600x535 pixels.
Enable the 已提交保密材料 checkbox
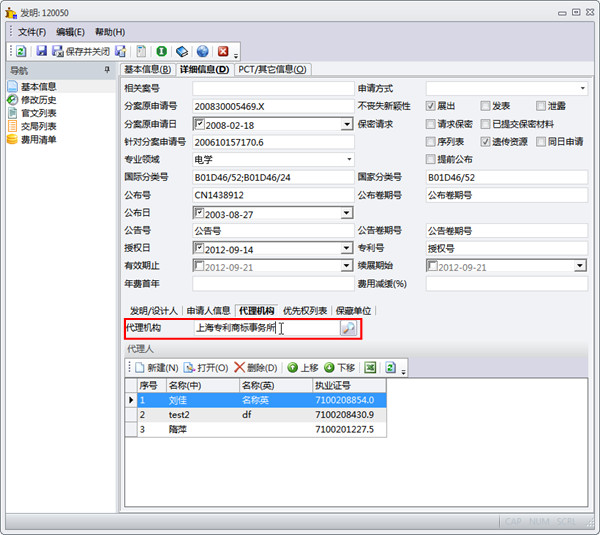[485, 124]
